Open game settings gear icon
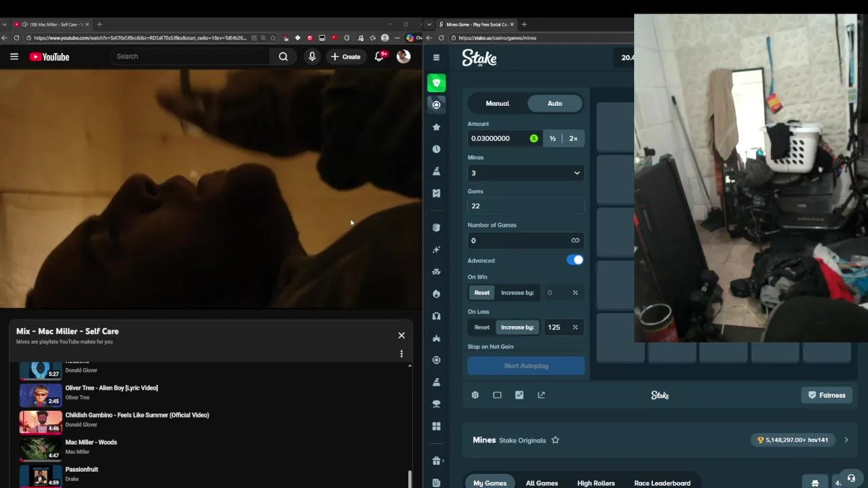868x488 pixels. click(475, 395)
